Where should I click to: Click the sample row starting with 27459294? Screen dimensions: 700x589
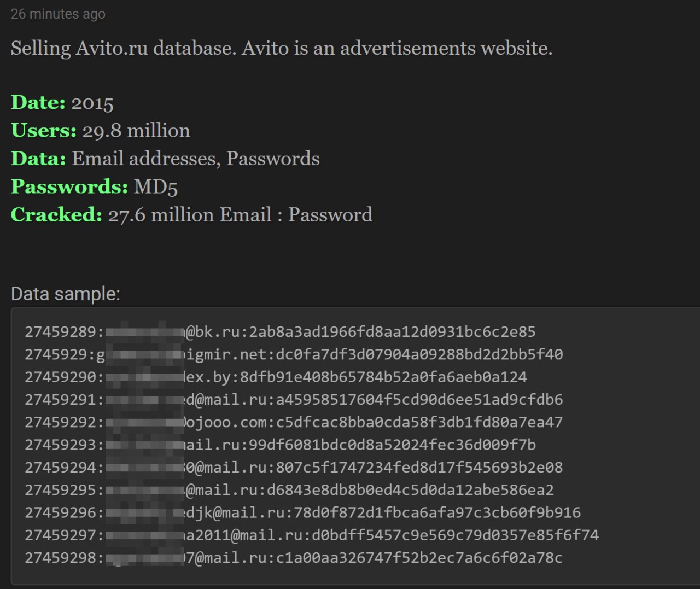tap(294, 468)
